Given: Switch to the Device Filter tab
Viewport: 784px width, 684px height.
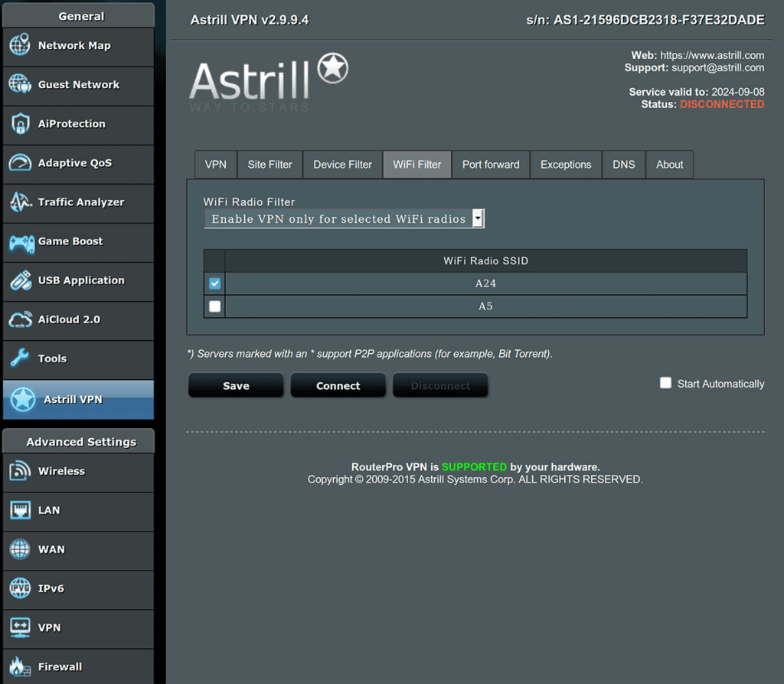Looking at the screenshot, I should tap(341, 164).
